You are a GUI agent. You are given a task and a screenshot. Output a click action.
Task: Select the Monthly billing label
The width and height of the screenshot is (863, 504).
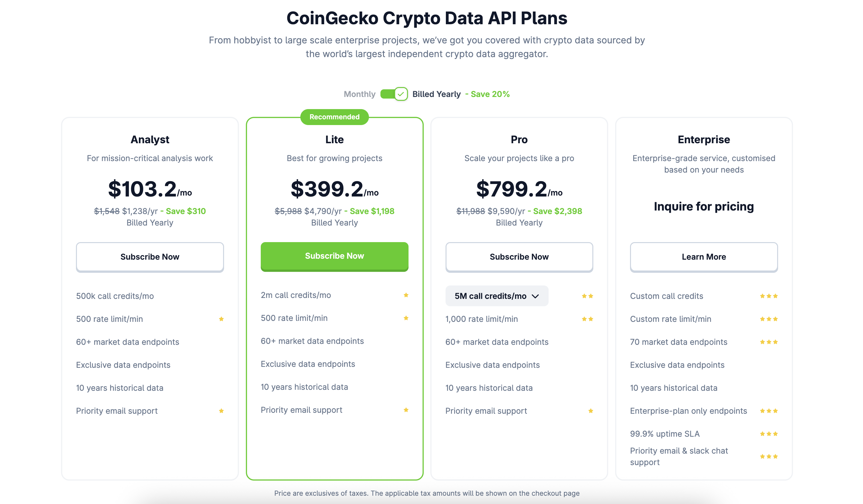(x=360, y=94)
